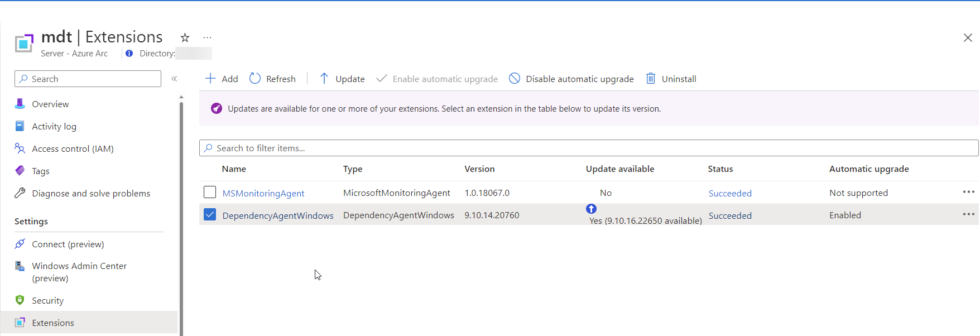The width and height of the screenshot is (980, 336).
Task: Click MicrosoftMonitoringAgent type cell
Action: point(396,193)
